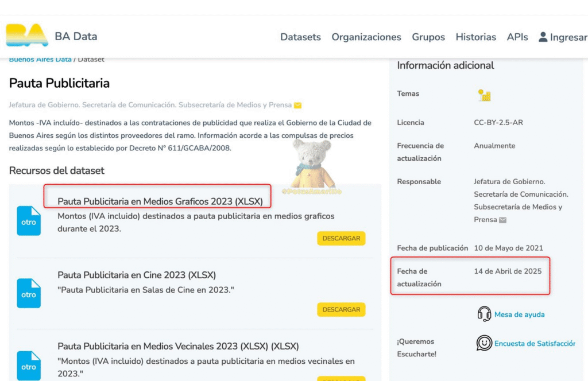Open the Mesa de ayuda link
This screenshot has height=381, width=588.
click(519, 314)
